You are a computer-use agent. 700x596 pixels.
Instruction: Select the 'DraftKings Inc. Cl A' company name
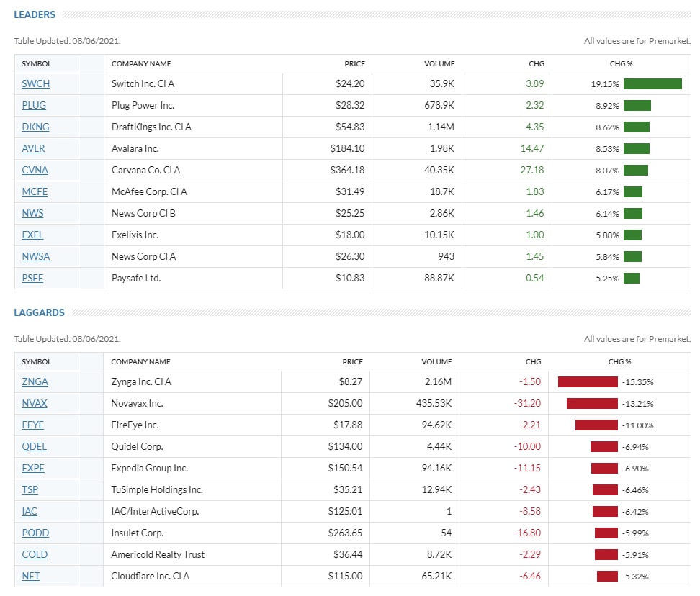[x=151, y=127]
